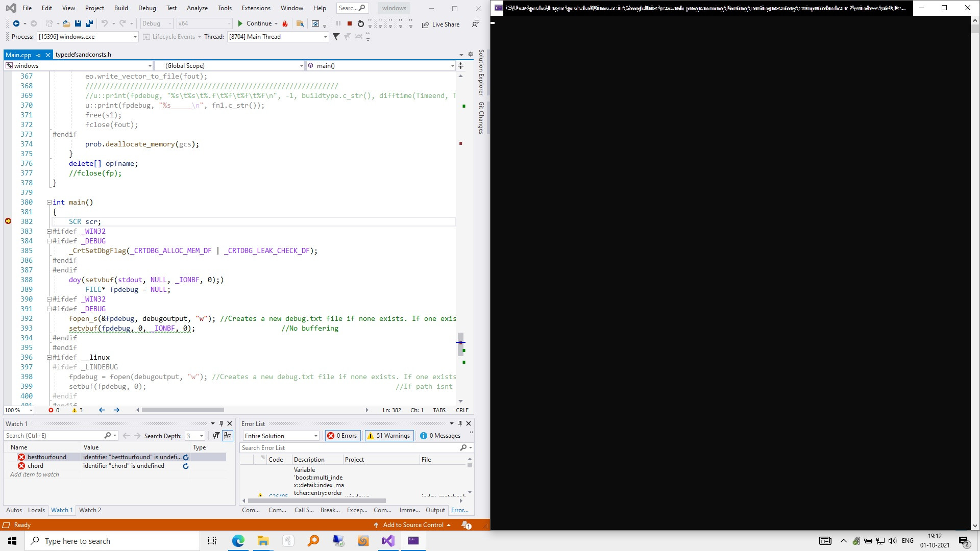Click the Hot Reload flame icon
The image size is (980, 551).
coord(285,23)
